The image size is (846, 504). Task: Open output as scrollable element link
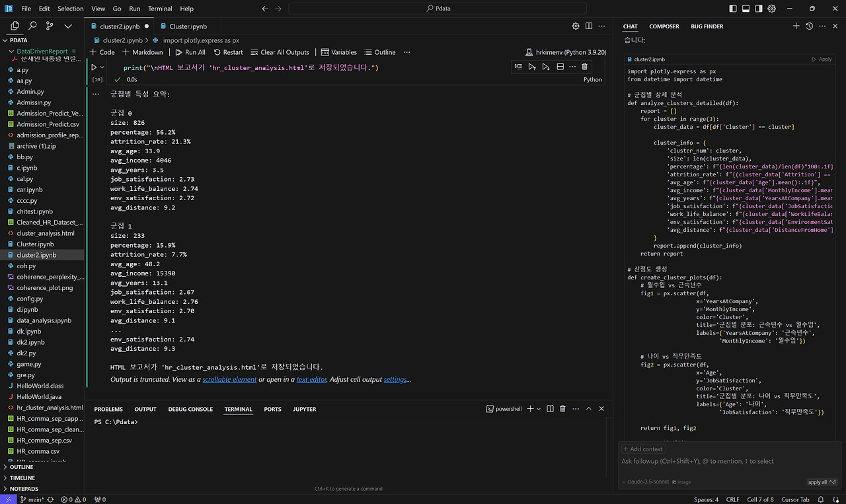click(x=229, y=379)
